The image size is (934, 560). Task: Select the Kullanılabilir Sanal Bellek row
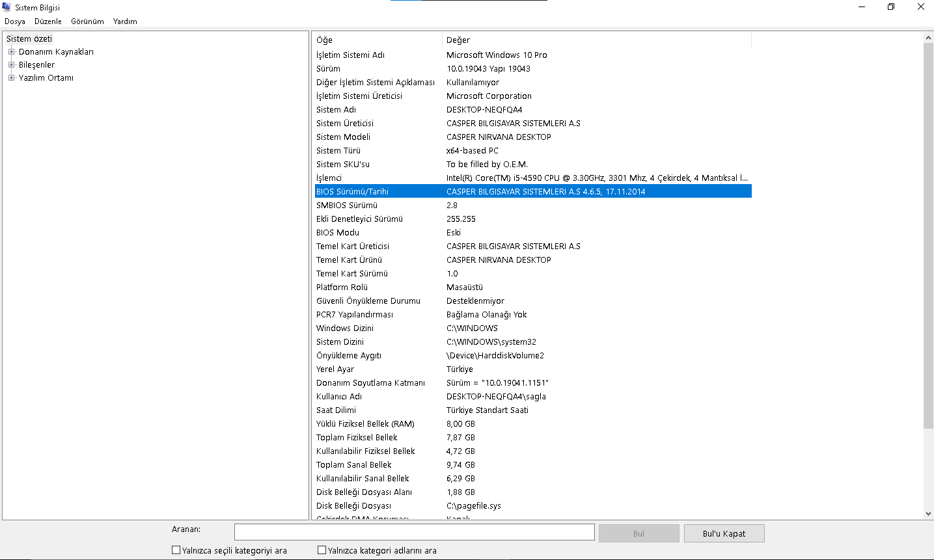click(x=533, y=479)
